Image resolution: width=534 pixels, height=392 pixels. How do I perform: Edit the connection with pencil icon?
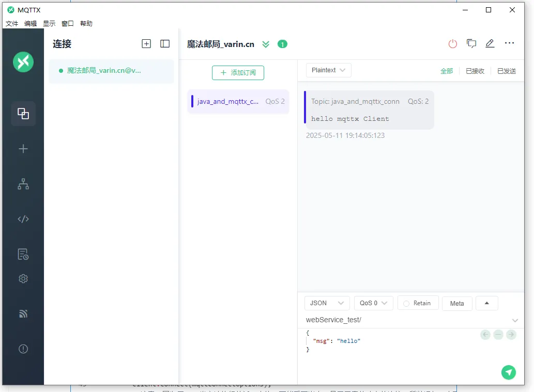click(490, 43)
